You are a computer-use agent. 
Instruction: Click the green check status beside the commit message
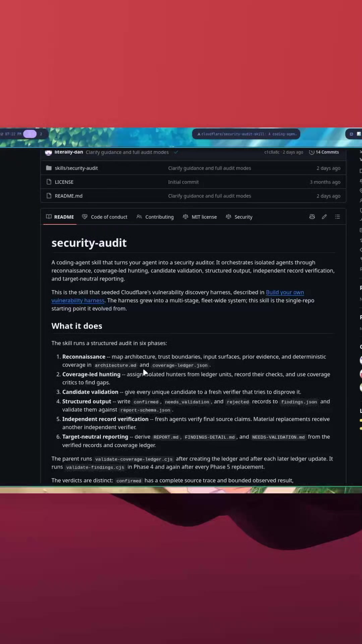click(176, 152)
